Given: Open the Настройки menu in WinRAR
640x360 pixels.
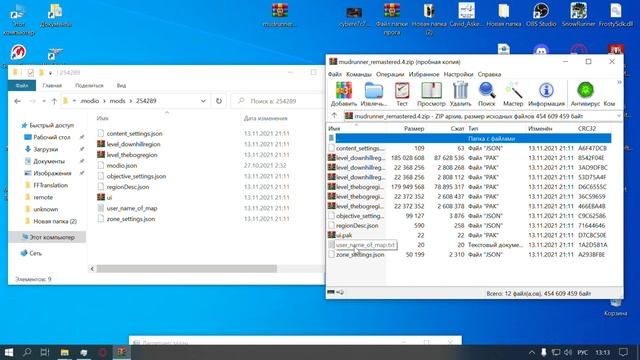Looking at the screenshot, I should click(x=458, y=74).
